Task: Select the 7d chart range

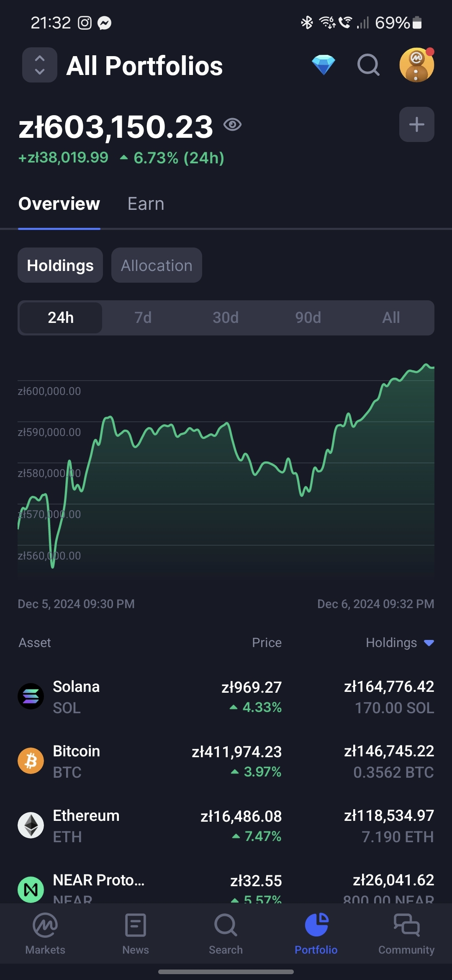Action: click(143, 318)
